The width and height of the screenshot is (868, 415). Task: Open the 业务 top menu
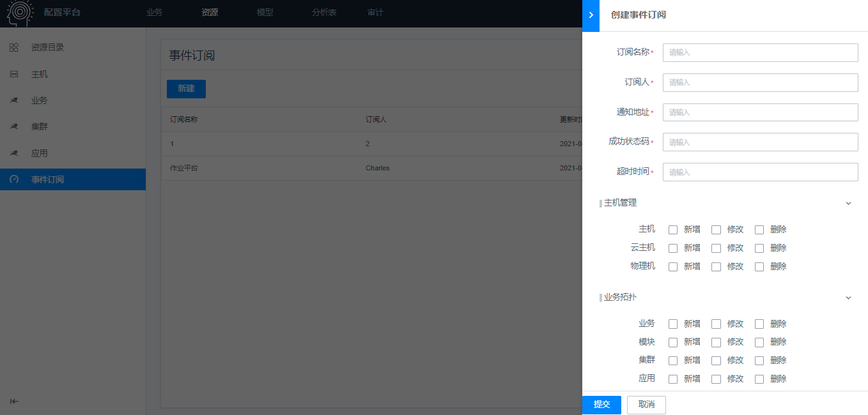[154, 13]
